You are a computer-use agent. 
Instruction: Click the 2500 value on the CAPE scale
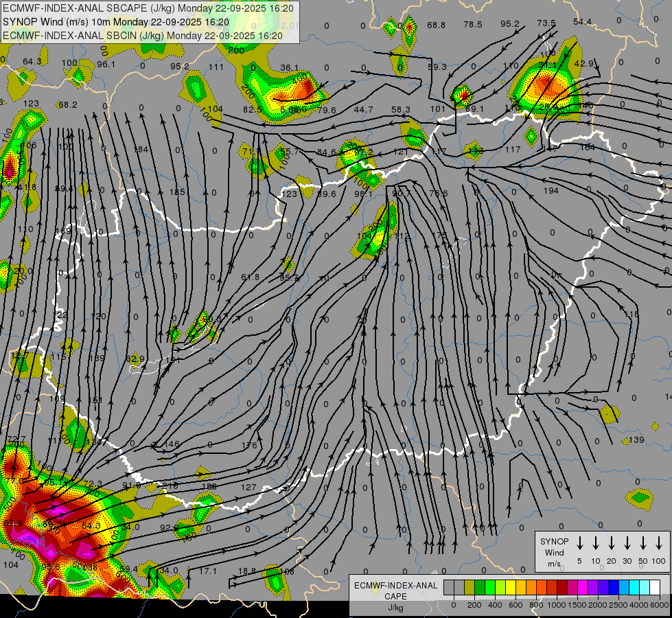pos(618,605)
